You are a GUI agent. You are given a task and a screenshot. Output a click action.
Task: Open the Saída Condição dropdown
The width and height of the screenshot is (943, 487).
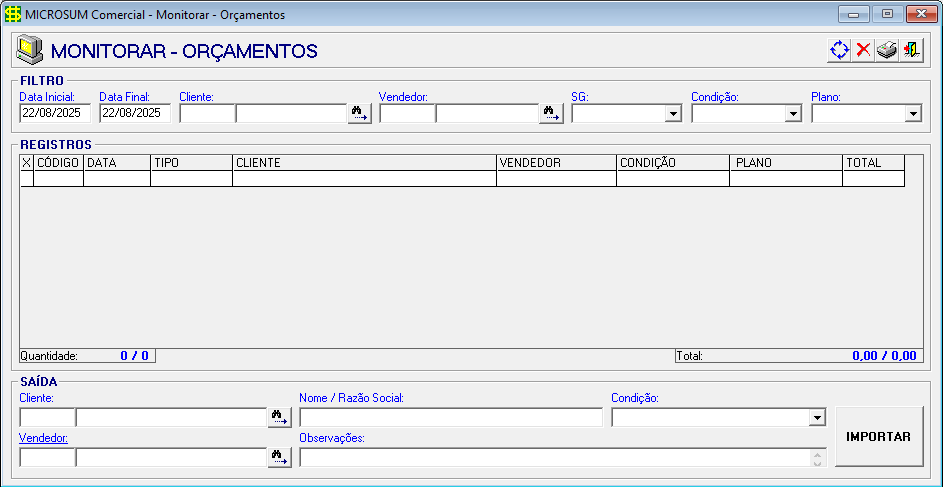click(817, 417)
